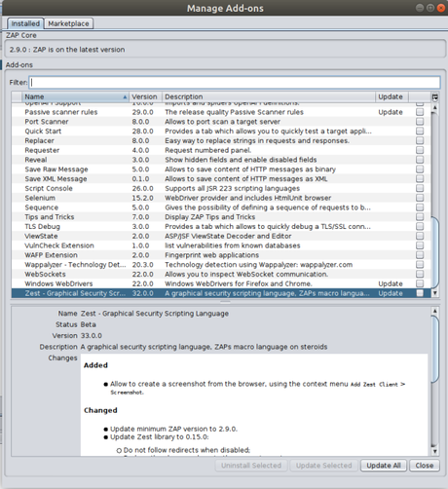The height and width of the screenshot is (489, 448).
Task: Select the Save XML Message row
Action: click(x=221, y=178)
